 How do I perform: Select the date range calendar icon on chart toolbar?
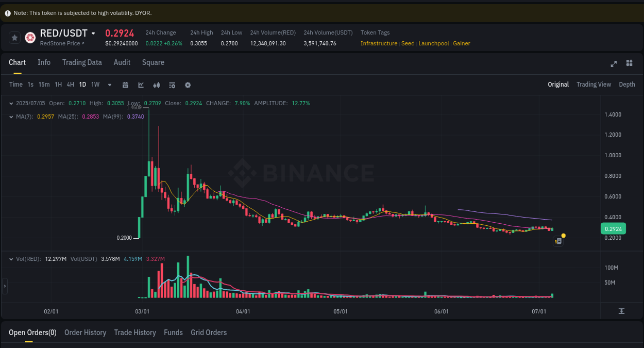(125, 85)
